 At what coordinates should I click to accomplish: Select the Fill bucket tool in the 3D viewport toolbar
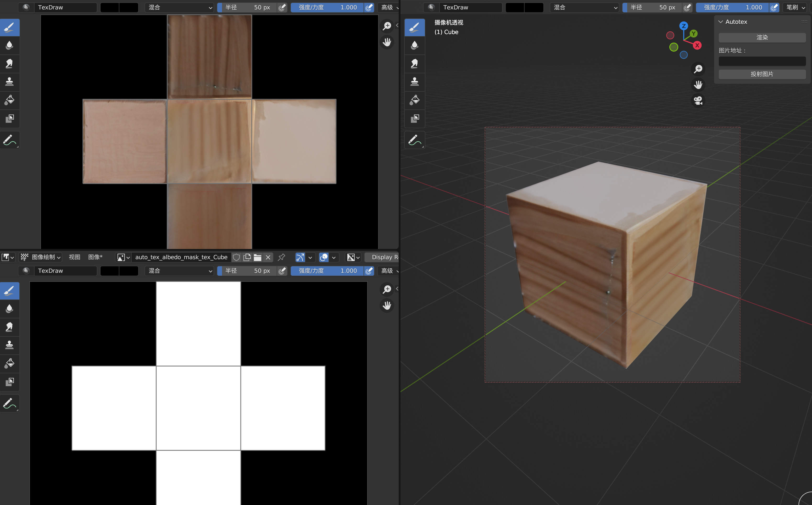pos(414,100)
